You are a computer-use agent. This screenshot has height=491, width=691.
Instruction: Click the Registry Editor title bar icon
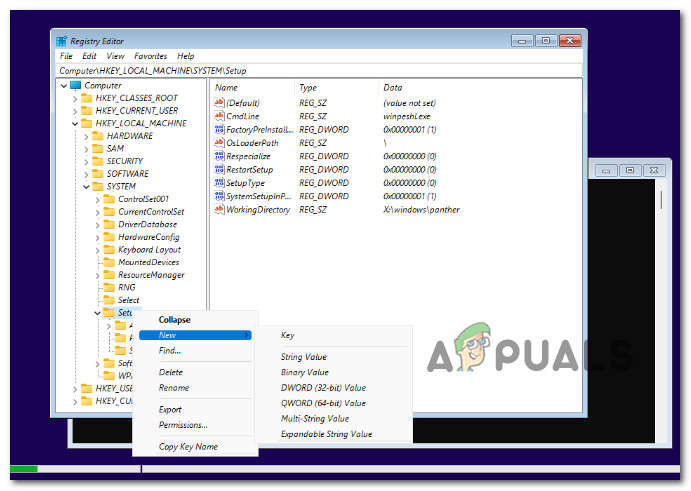coord(61,41)
